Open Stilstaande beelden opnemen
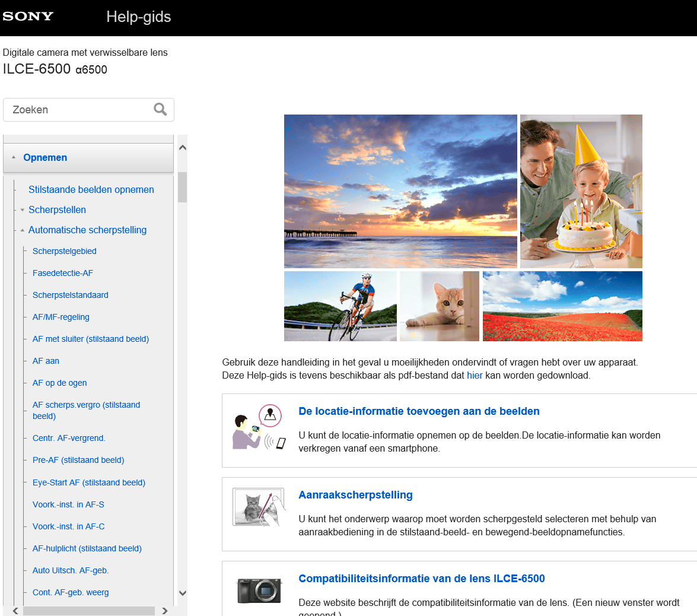697x616 pixels. 91,190
